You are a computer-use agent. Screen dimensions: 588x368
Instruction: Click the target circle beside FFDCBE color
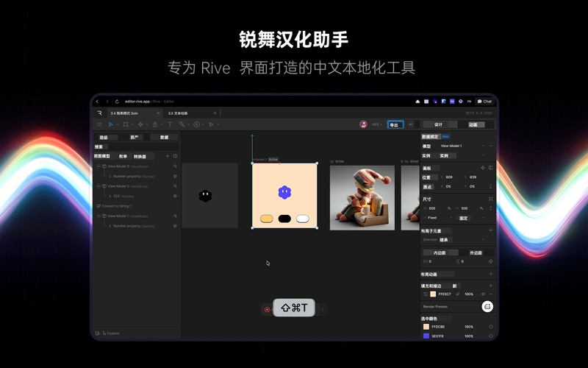[x=490, y=327]
